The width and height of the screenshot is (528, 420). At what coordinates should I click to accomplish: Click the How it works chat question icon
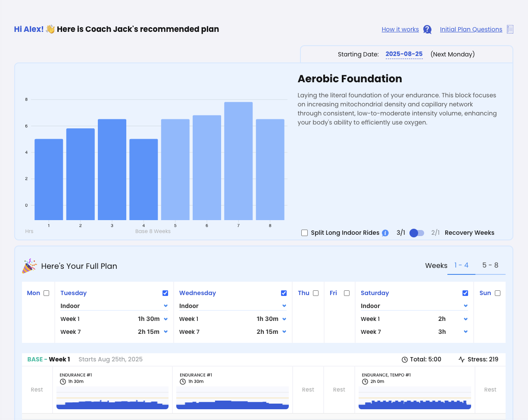427,29
